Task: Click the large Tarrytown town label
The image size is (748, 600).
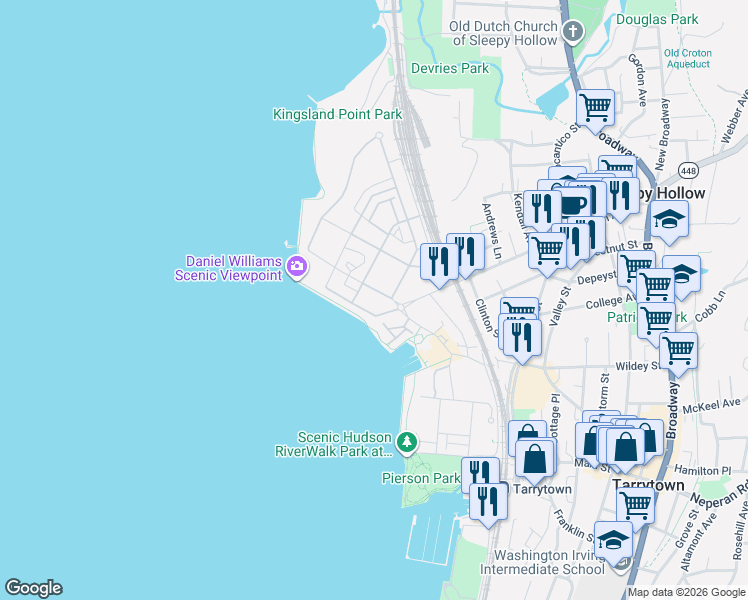Action: click(x=648, y=486)
